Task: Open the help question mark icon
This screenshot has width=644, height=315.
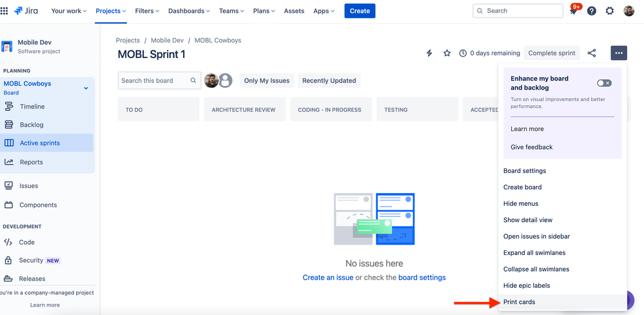Action: pyautogui.click(x=591, y=11)
